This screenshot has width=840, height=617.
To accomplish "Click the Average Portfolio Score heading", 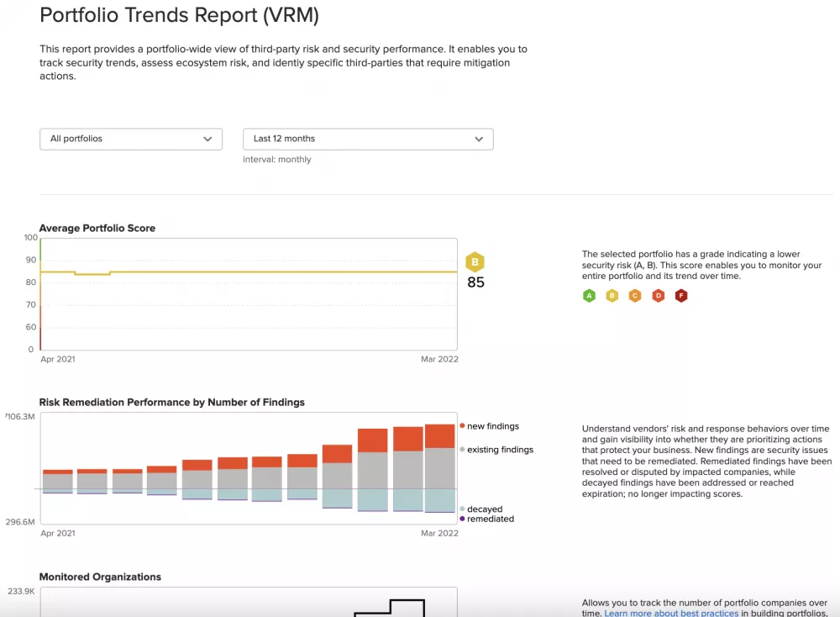I will (97, 229).
